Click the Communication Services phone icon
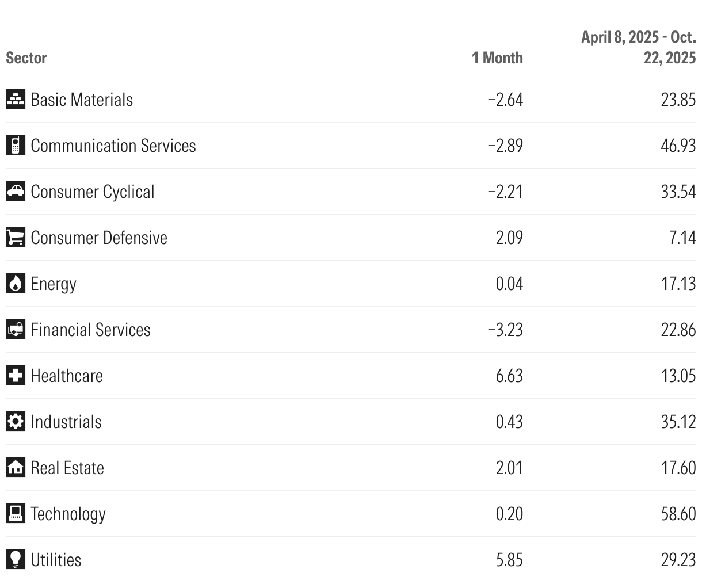This screenshot has height=588, width=702. (x=16, y=145)
